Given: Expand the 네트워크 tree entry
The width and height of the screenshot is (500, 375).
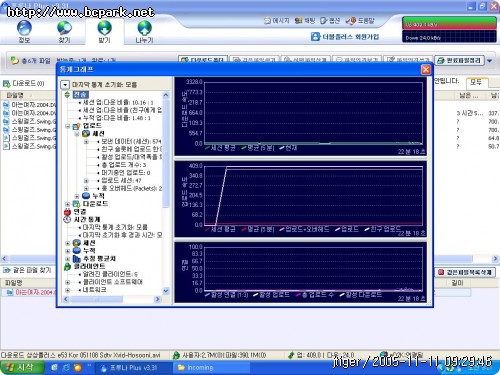Looking at the screenshot, I should click(67, 290).
